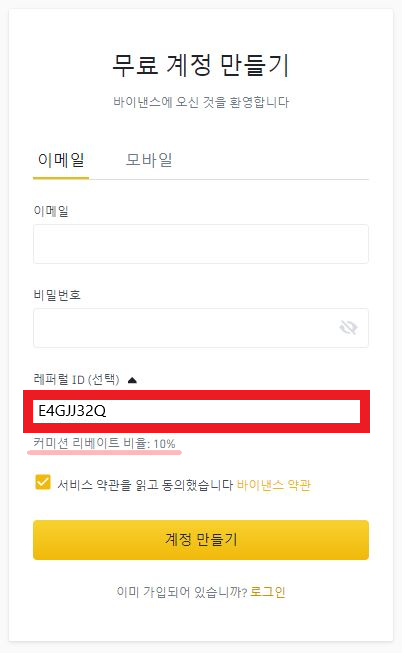Select the referral field containing E4GJJ32Q
This screenshot has width=402, height=653.
[197, 411]
